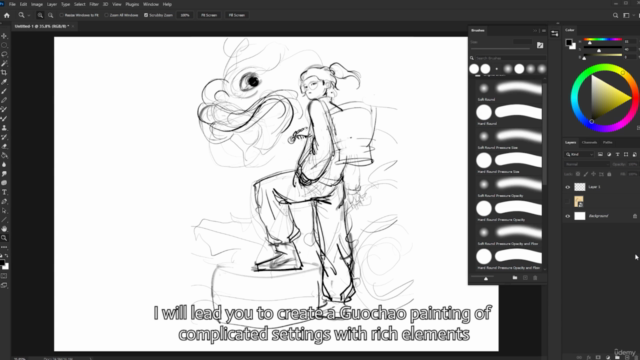
Task: Click the 100% zoom button
Action: pos(185,15)
